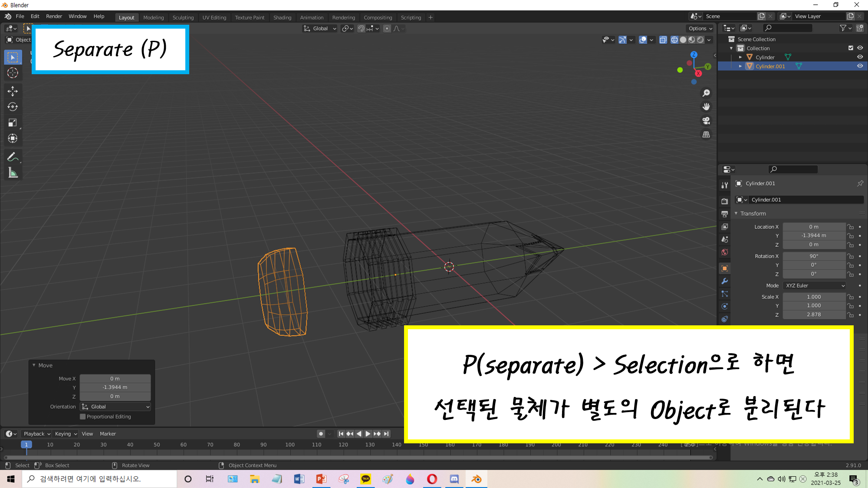
Task: Open the Options button in viewport header
Action: pyautogui.click(x=700, y=28)
